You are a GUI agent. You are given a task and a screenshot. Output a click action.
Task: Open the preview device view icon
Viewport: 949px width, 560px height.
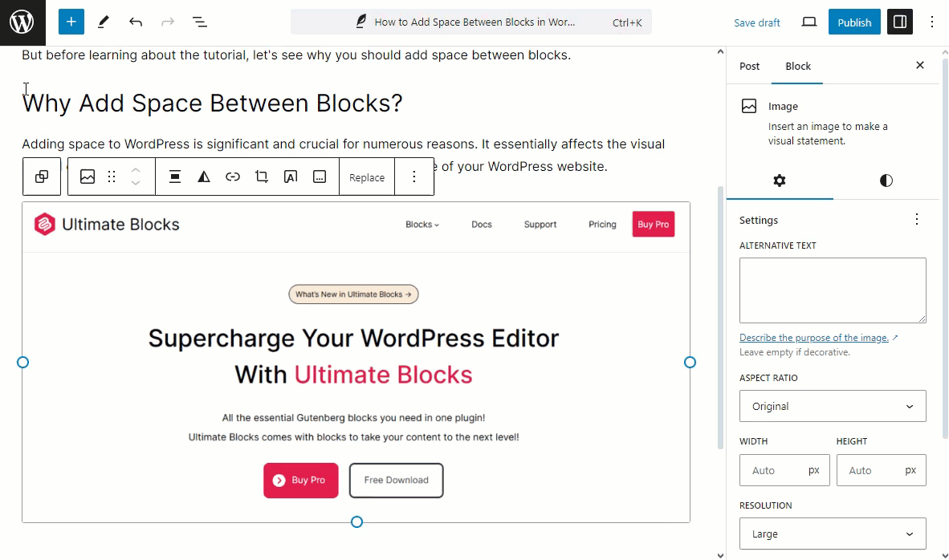pyautogui.click(x=809, y=22)
